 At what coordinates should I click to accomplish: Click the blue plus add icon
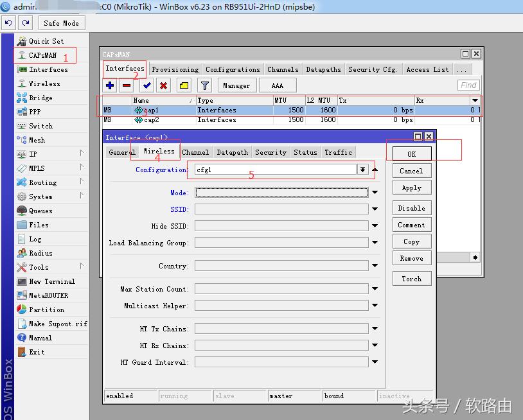pos(110,85)
